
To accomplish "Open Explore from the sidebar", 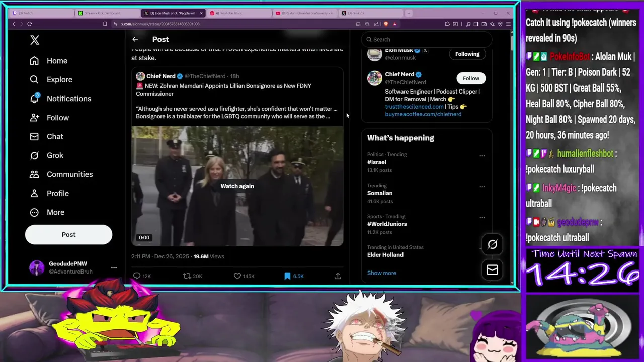I will 51,79.
